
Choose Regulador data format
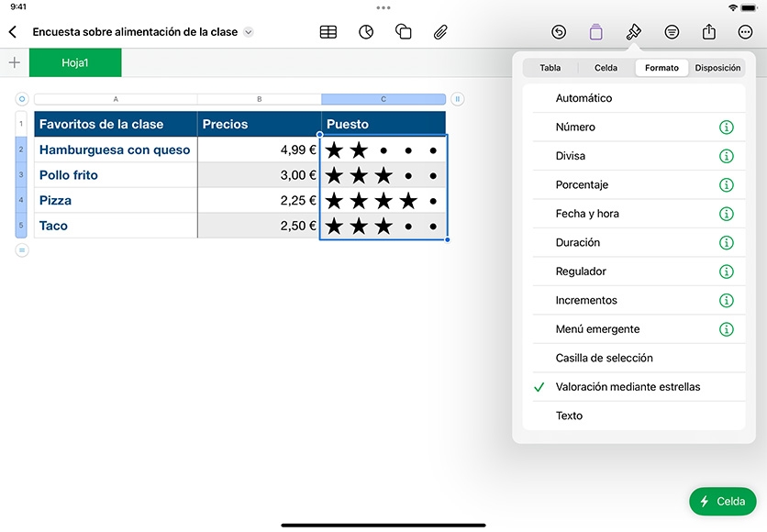click(634, 272)
